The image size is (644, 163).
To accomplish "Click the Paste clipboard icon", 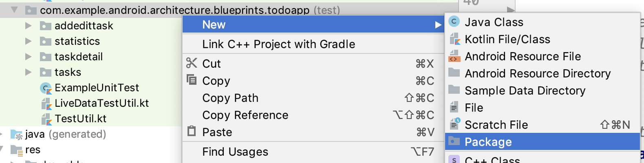I will (191, 132).
